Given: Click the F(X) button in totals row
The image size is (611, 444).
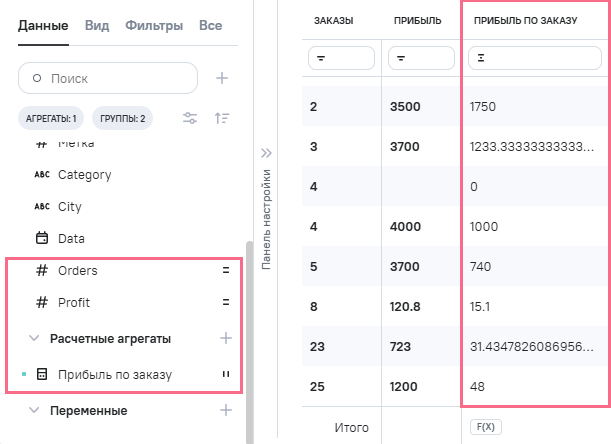Looking at the screenshot, I should click(x=484, y=427).
